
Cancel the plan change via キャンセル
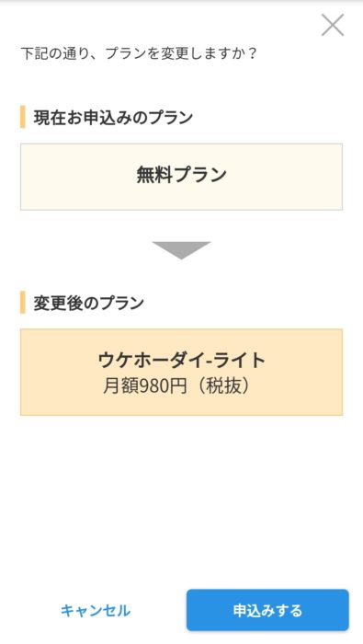96,610
